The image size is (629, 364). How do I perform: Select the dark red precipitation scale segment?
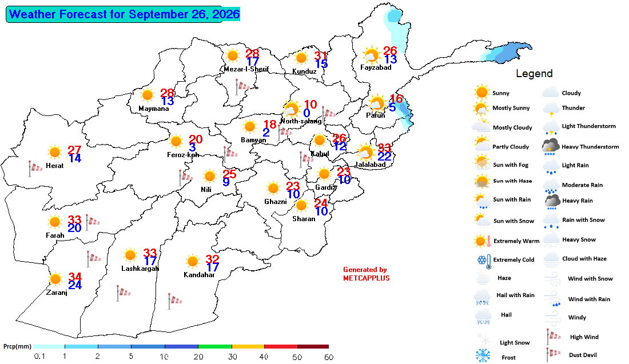click(313, 346)
